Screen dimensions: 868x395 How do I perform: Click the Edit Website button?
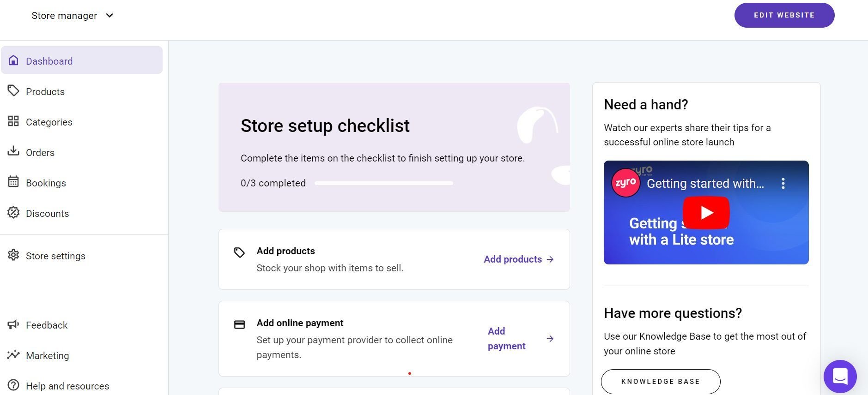point(784,15)
